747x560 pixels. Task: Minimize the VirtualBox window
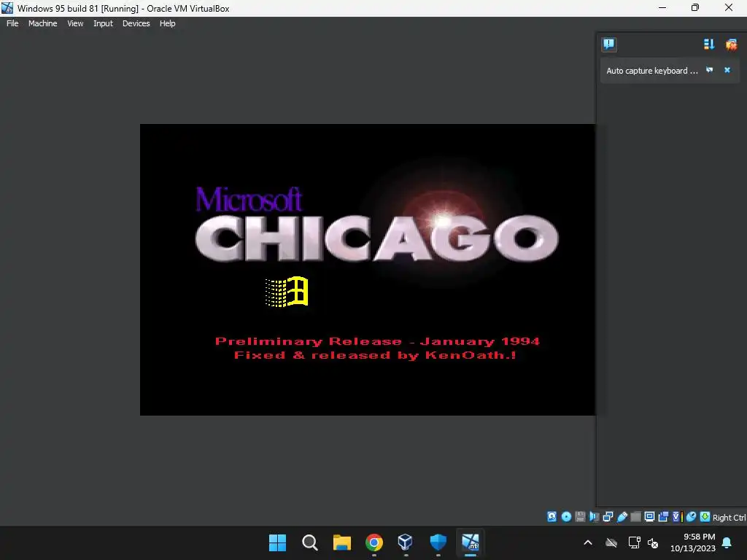click(662, 8)
